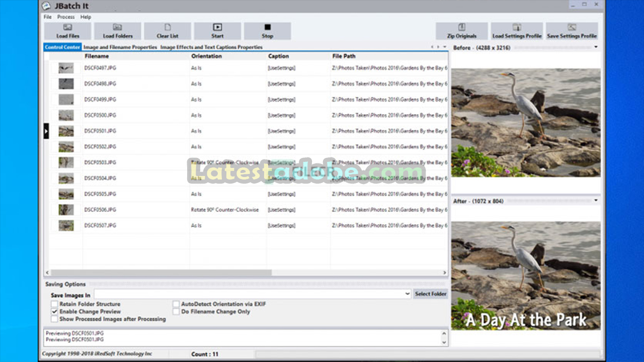Viewport: 644px width, 362px height.
Task: Open the File menu
Action: [47, 17]
